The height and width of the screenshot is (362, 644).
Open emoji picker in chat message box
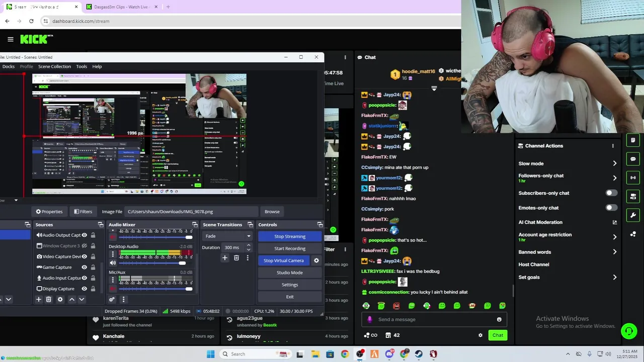[499, 319]
